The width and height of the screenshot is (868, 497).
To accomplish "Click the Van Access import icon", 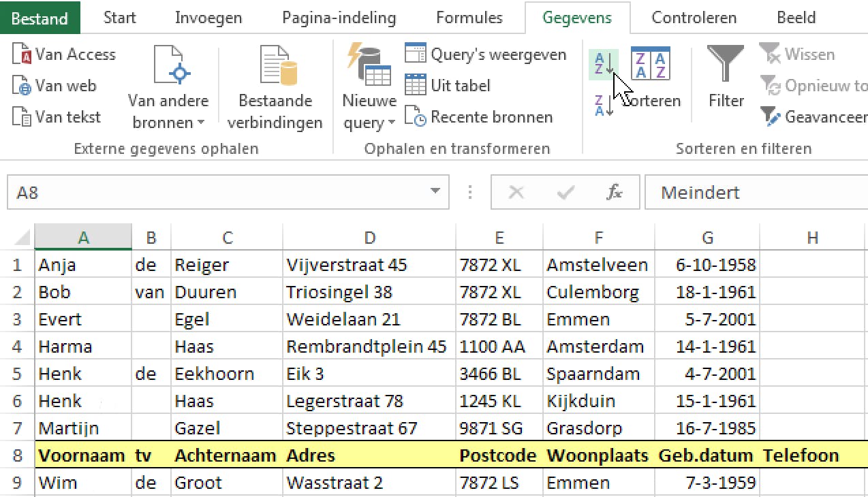I will [23, 54].
